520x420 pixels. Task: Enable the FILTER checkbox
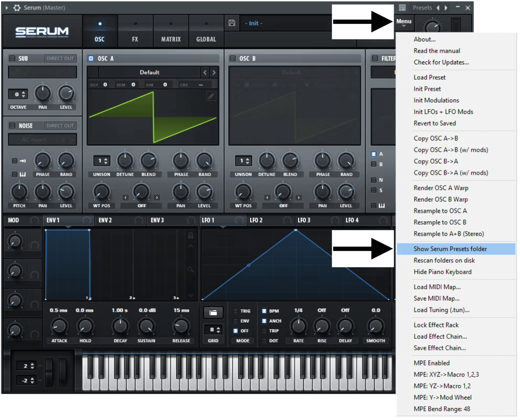(375, 58)
